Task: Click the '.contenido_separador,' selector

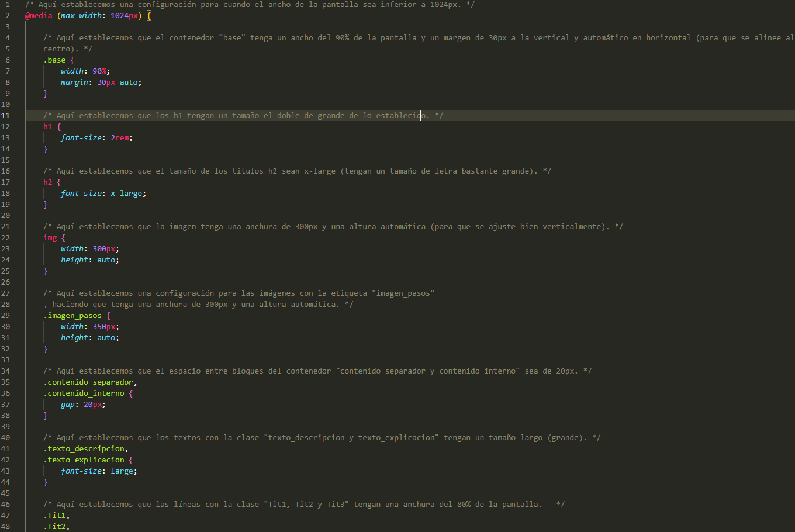Action: click(90, 382)
